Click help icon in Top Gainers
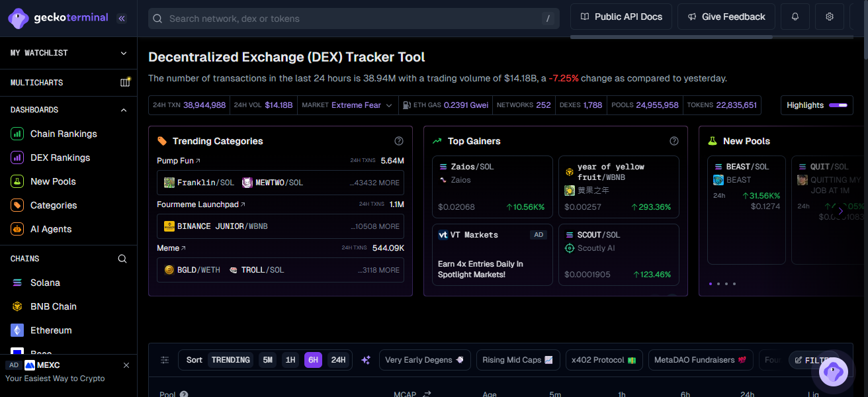The width and height of the screenshot is (868, 397). point(674,141)
